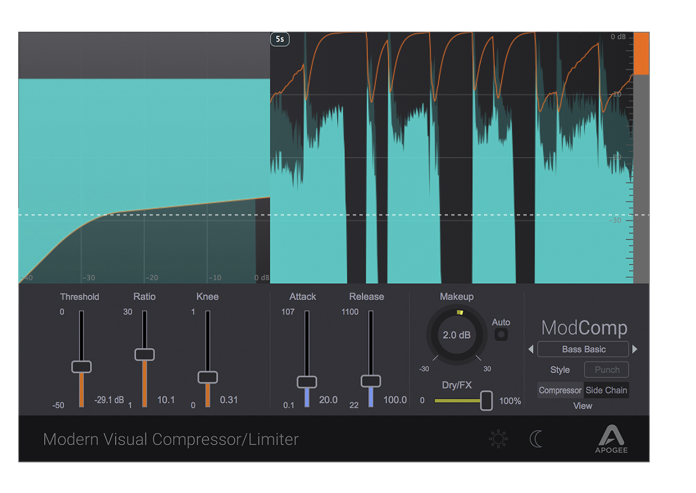Screen dimensions: 696x493
Task: Open the Bass Basic preset menu
Action: [x=583, y=349]
